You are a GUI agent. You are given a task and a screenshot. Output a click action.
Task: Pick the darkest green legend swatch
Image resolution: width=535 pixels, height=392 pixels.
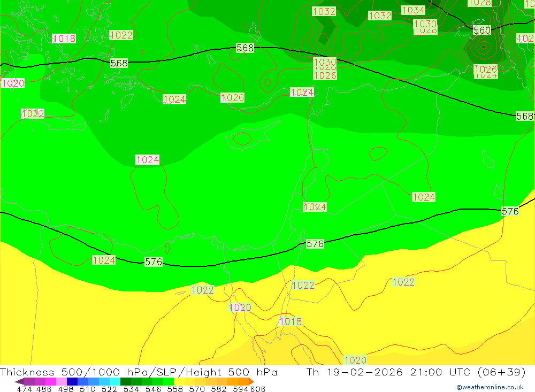click(x=126, y=381)
